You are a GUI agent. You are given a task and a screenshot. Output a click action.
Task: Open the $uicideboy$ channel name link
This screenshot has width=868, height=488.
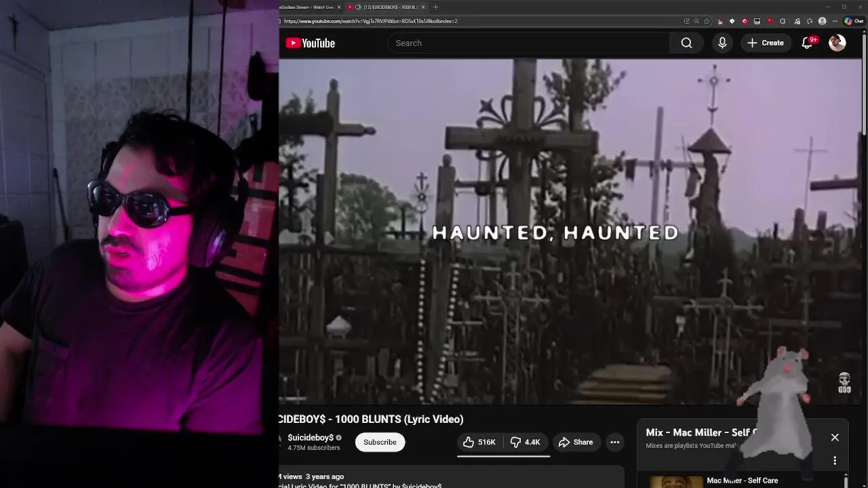tap(311, 438)
